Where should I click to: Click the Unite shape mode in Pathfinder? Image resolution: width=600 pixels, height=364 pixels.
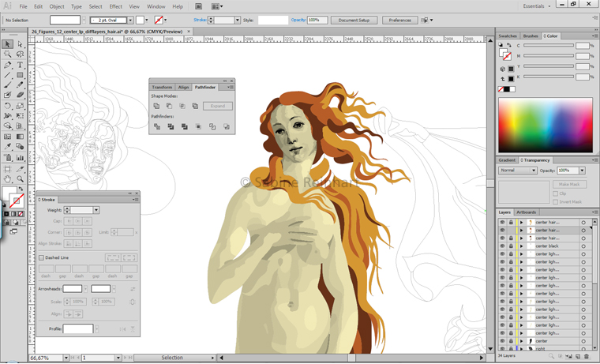click(x=156, y=106)
